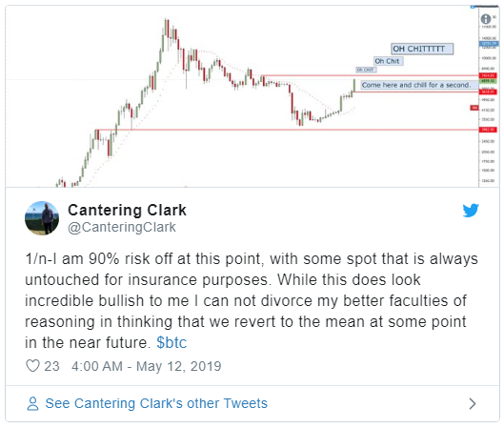504x428 pixels.
Task: Open the info icon on the chart
Action: (x=486, y=19)
